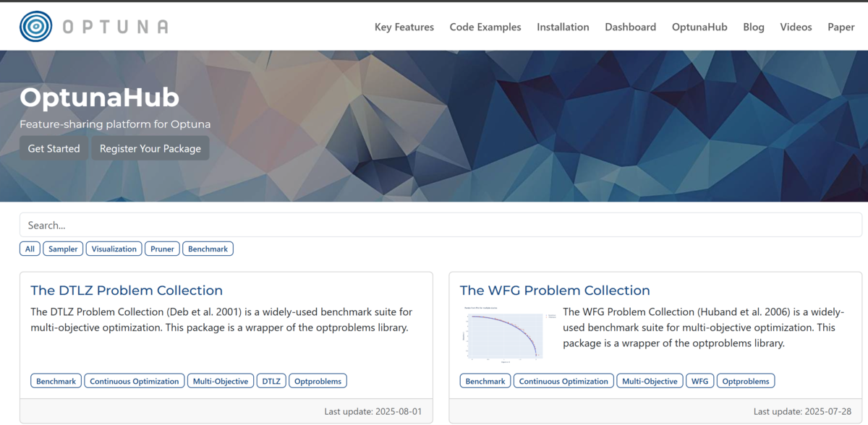Image resolution: width=868 pixels, height=425 pixels.
Task: Open the Videos nav link
Action: point(796,27)
